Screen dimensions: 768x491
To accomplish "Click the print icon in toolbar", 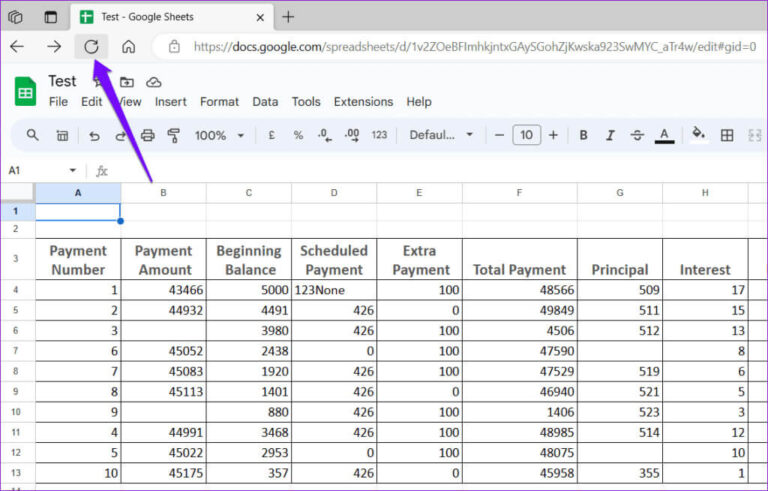I will pos(148,135).
